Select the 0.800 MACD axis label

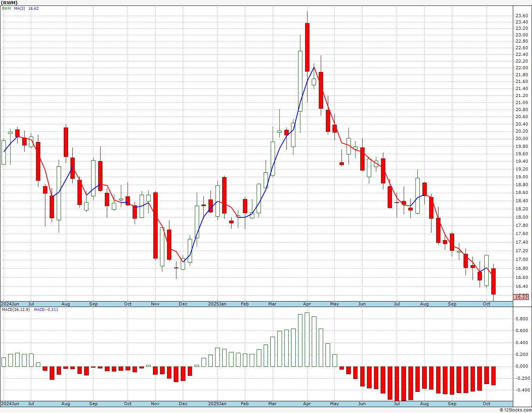[521, 319]
